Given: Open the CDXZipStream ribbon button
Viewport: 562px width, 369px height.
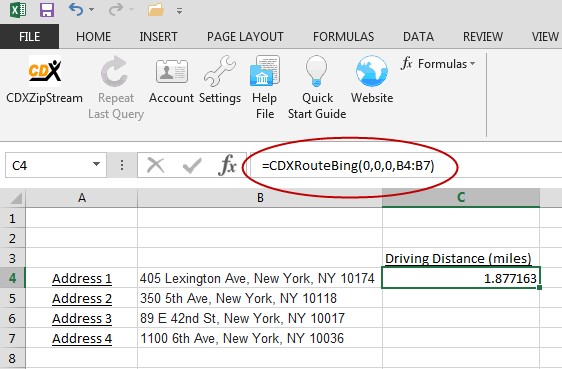Looking at the screenshot, I should click(x=44, y=80).
